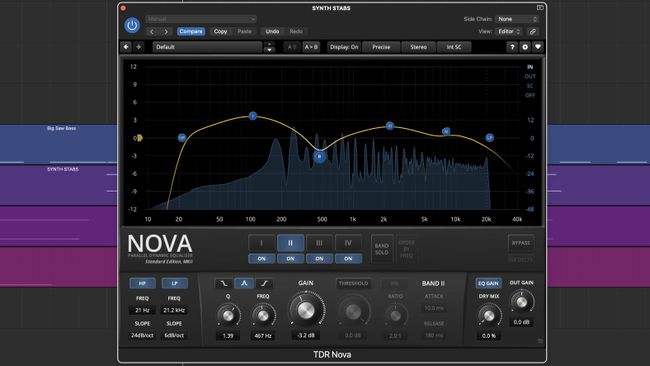This screenshot has height=366, width=650.
Task: Toggle band I ON button
Action: click(x=262, y=259)
